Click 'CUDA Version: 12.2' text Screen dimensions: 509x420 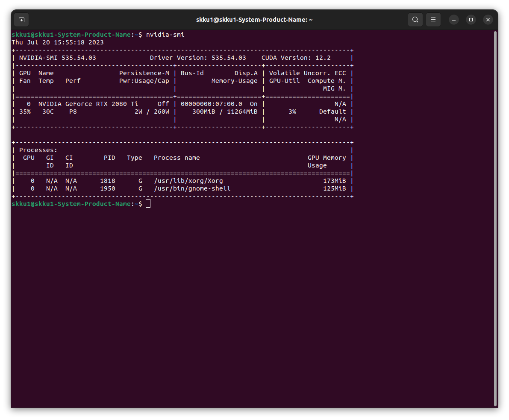tap(296, 58)
